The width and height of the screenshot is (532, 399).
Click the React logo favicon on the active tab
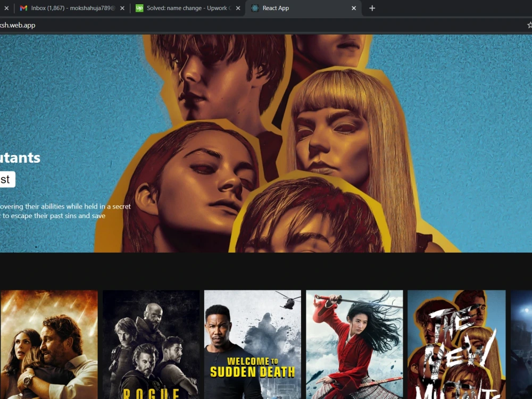(x=256, y=8)
